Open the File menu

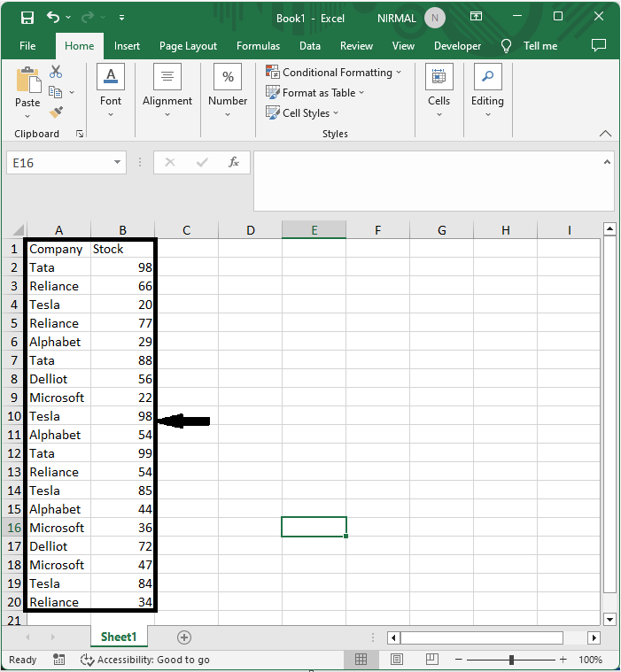(x=27, y=46)
